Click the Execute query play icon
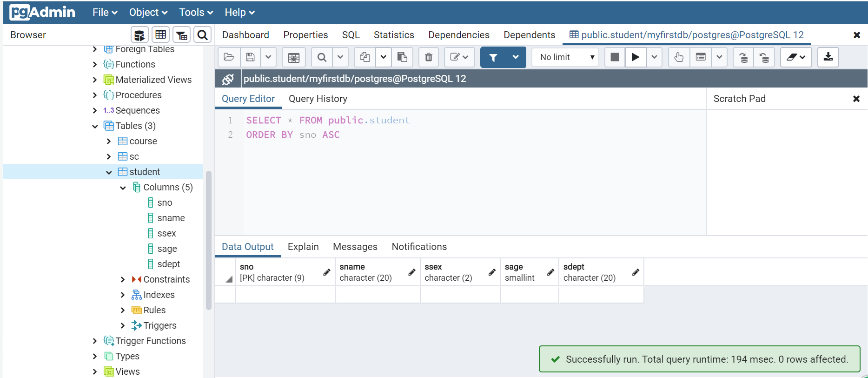The width and height of the screenshot is (868, 378). [636, 57]
